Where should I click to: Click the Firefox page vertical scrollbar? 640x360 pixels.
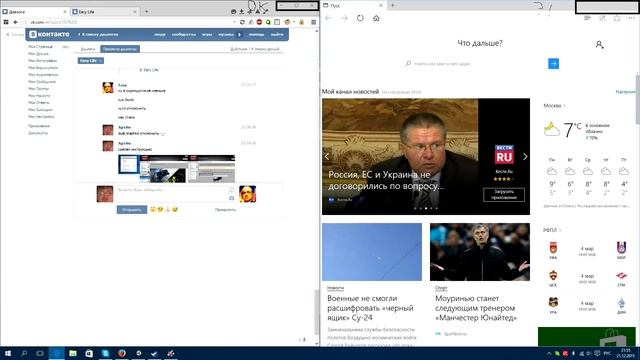click(x=317, y=312)
